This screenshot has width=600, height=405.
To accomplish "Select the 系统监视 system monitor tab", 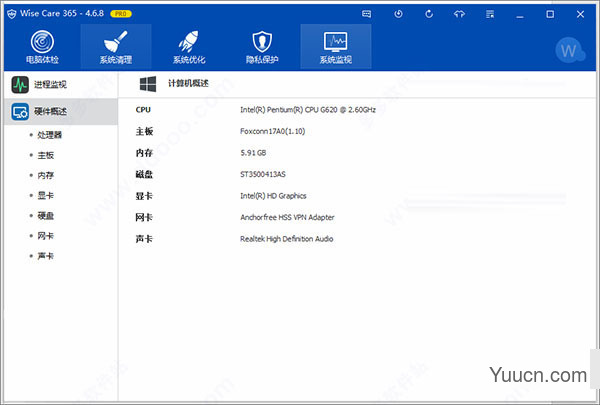I will click(336, 47).
